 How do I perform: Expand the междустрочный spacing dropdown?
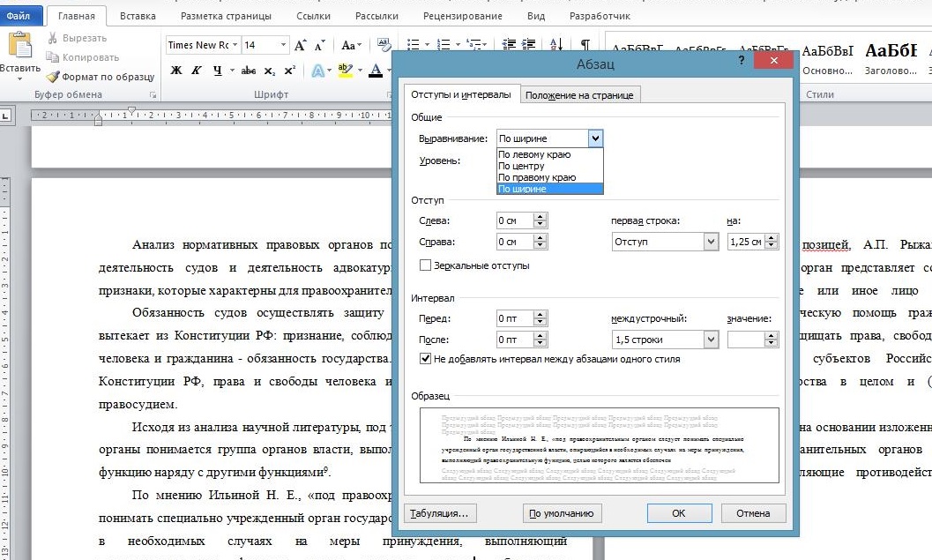[711, 340]
